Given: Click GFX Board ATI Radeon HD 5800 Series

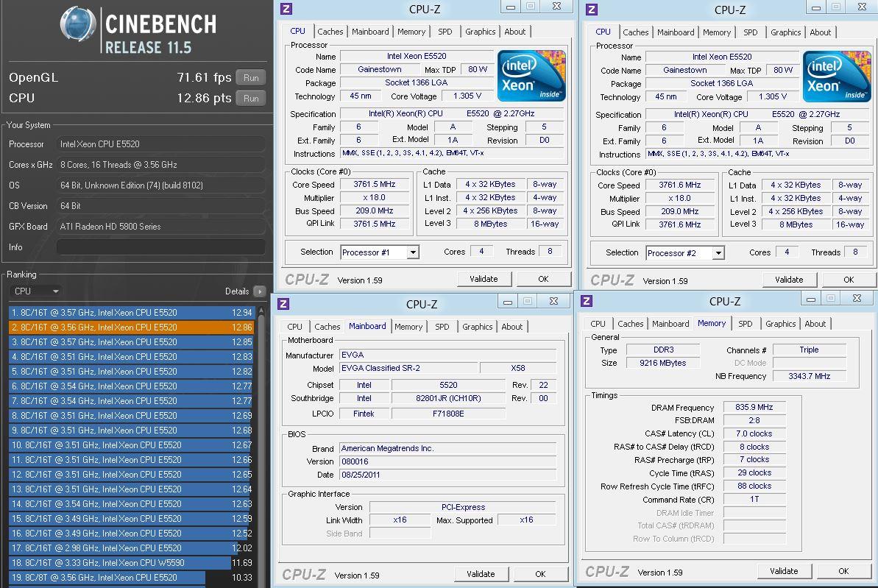Looking at the screenshot, I should coord(160,226).
